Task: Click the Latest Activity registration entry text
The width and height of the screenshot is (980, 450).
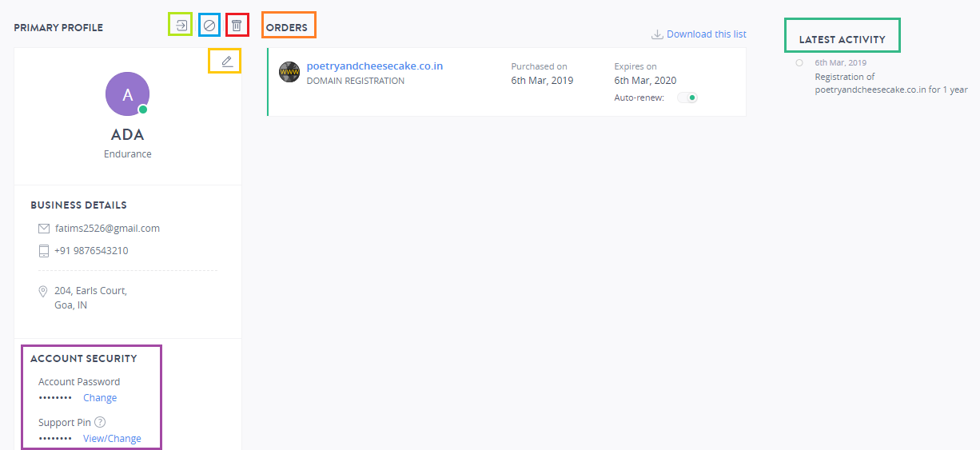Action: [891, 83]
